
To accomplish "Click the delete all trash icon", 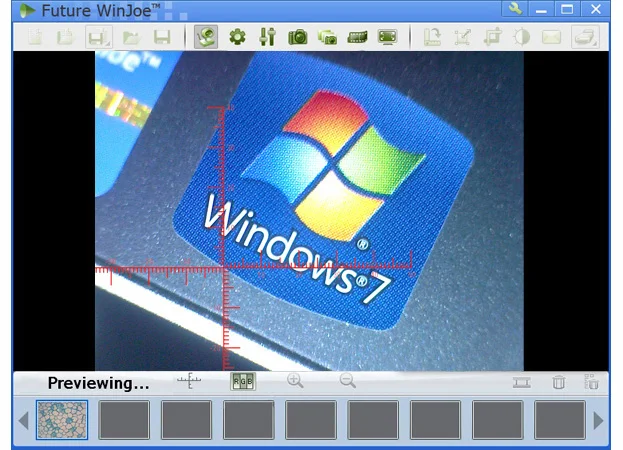I will [x=591, y=382].
